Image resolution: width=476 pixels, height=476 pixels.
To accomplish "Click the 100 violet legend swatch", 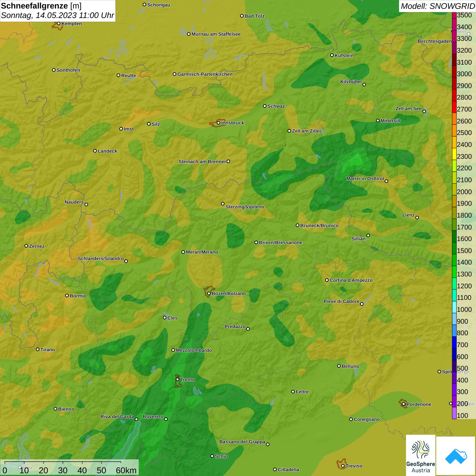I will (454, 415).
